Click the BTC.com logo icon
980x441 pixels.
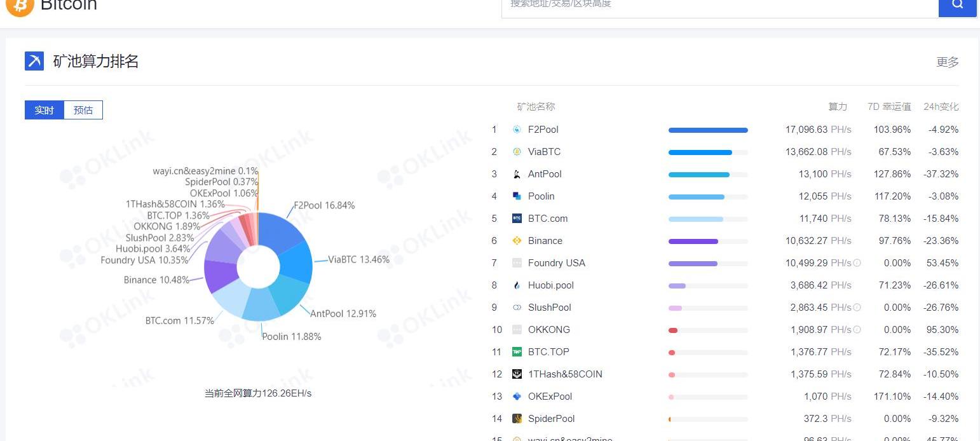[x=517, y=219]
